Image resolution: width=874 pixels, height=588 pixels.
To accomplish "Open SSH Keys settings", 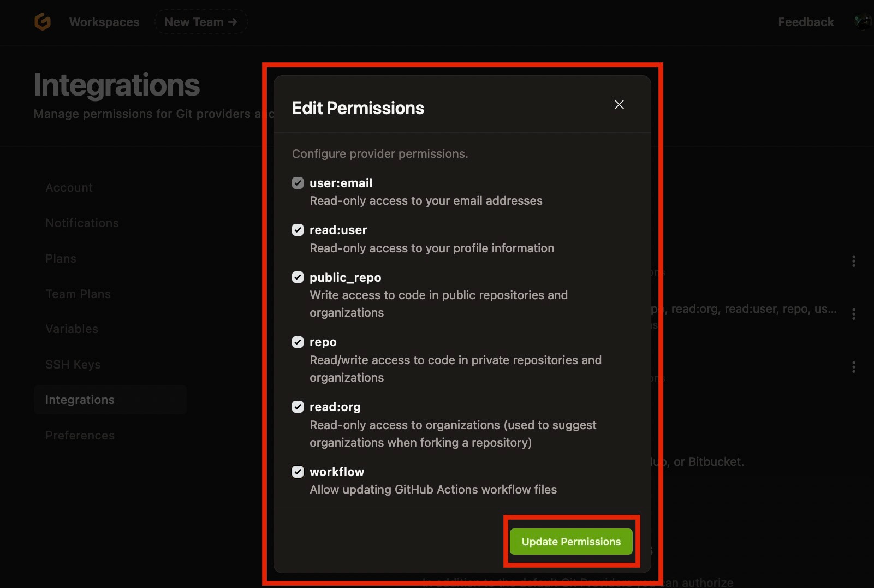I will point(73,364).
